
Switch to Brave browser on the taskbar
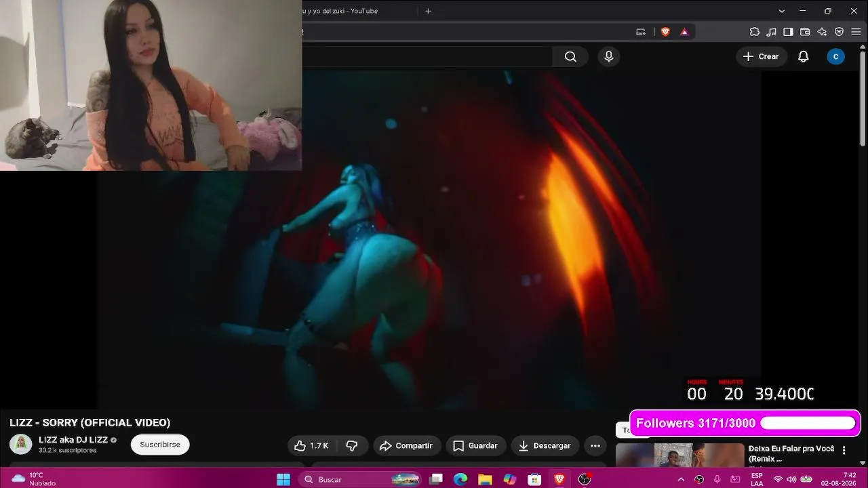pyautogui.click(x=559, y=480)
